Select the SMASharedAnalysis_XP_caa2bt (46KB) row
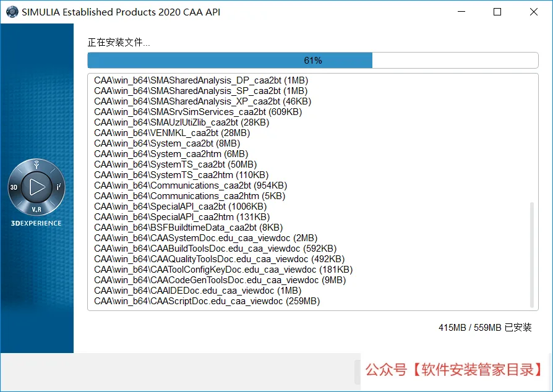Image resolution: width=553 pixels, height=392 pixels. 202,101
